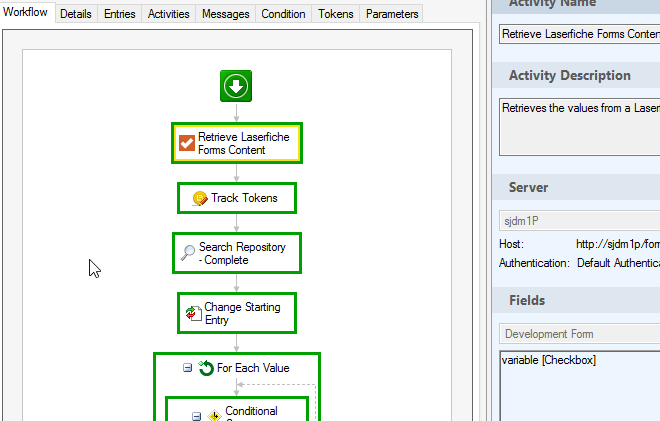Click the Conditional diamond icon

pyautogui.click(x=214, y=415)
